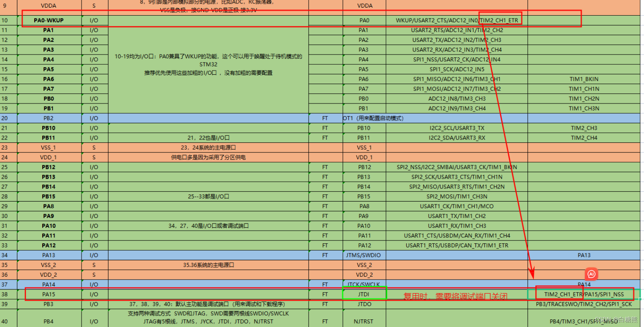Select the VSS_2 cell in pin name column
This screenshot has height=327, width=644.
point(48,265)
